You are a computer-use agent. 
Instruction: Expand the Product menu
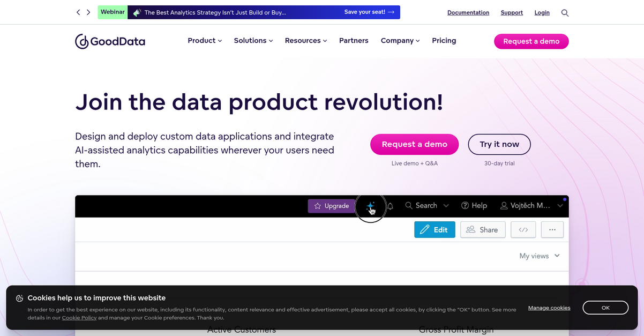(205, 41)
